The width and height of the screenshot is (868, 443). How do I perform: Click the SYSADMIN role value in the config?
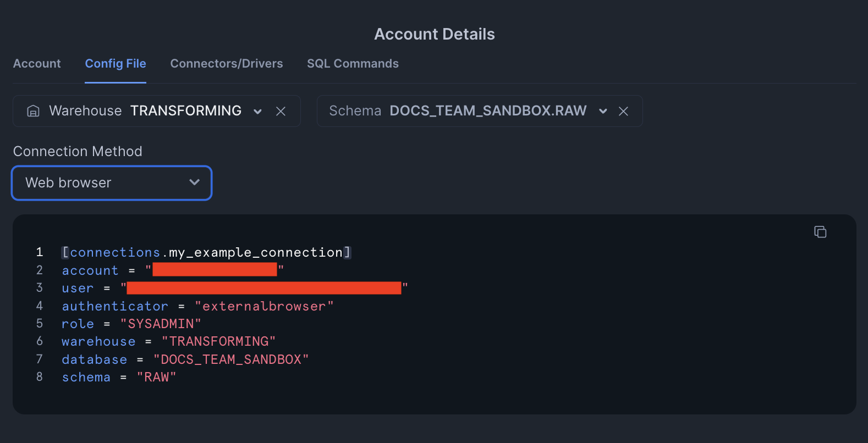pos(161,324)
